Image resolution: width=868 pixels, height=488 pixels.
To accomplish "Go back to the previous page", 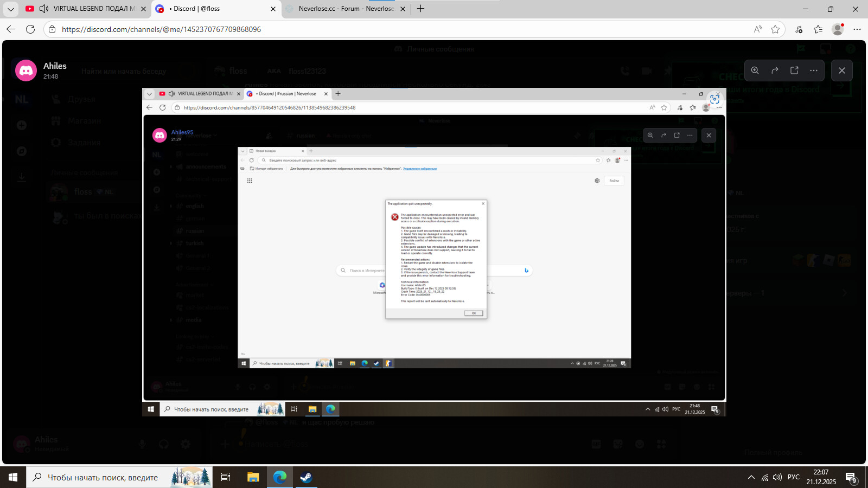I will (11, 29).
